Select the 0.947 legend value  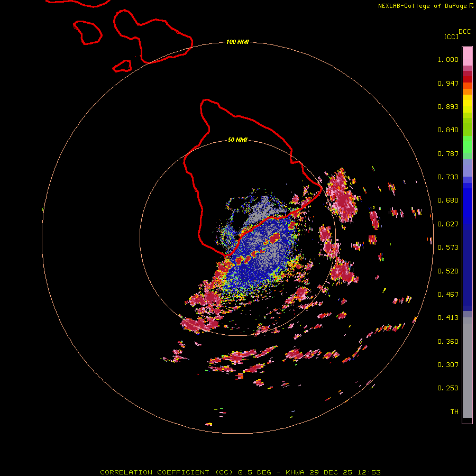pyautogui.click(x=448, y=83)
